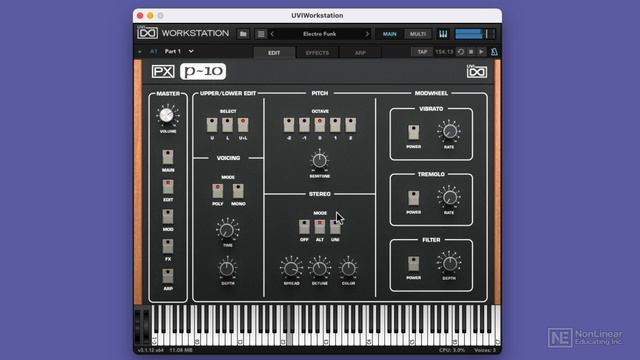
Task: Click the UVI logo in toolbar
Action: tap(147, 33)
